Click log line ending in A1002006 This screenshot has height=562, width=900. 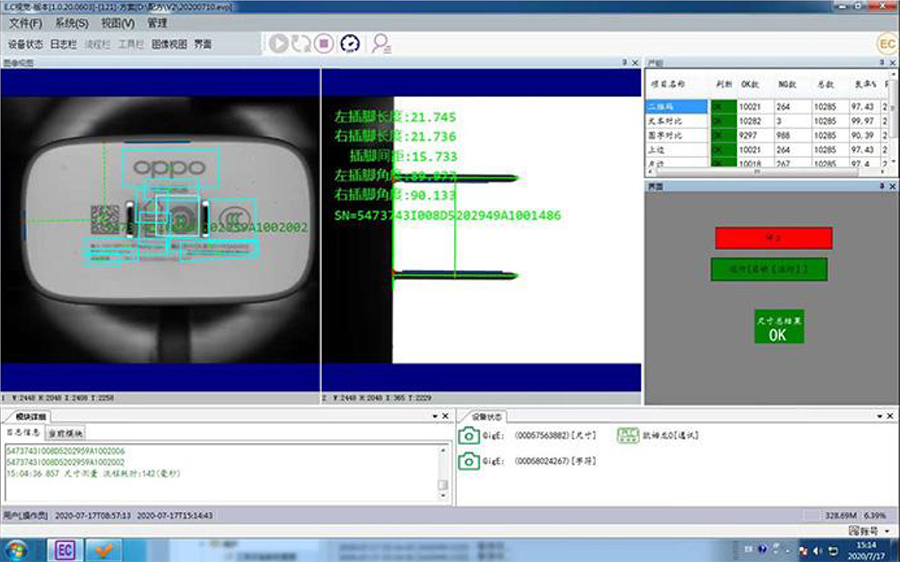coord(65,451)
